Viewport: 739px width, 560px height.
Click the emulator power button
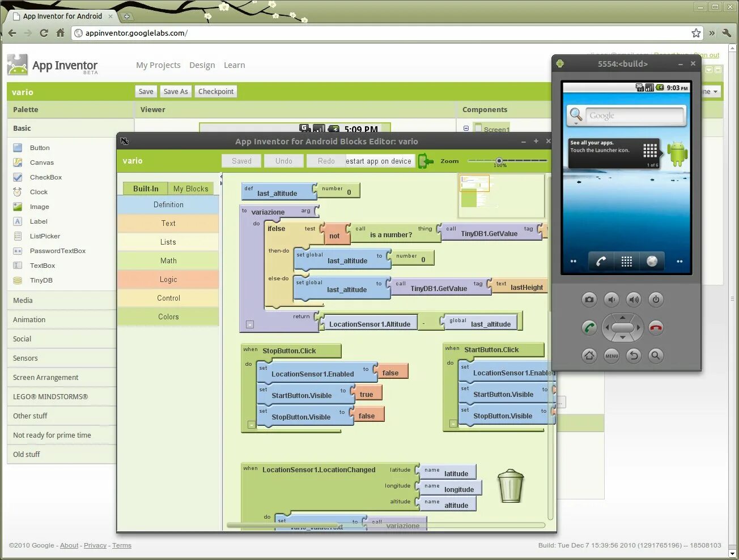pyautogui.click(x=656, y=300)
